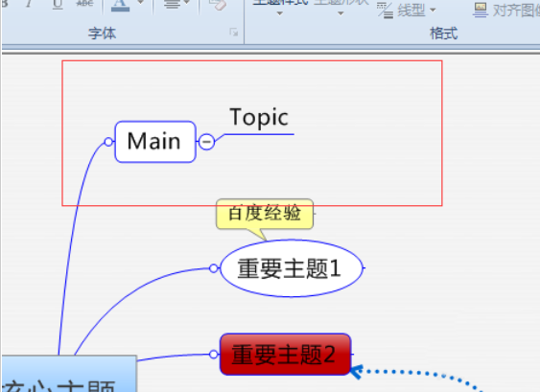This screenshot has height=392, width=540.
Task: Apply the font color A icon
Action: pos(120,6)
